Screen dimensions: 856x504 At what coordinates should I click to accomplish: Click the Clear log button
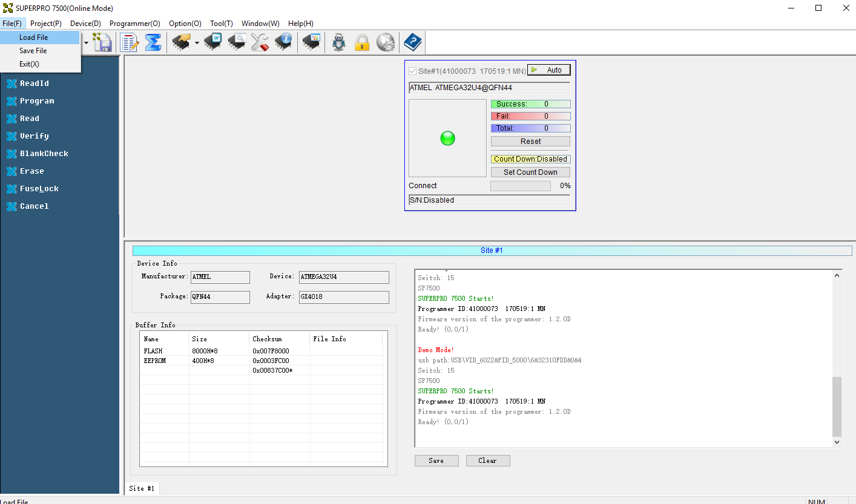(488, 460)
